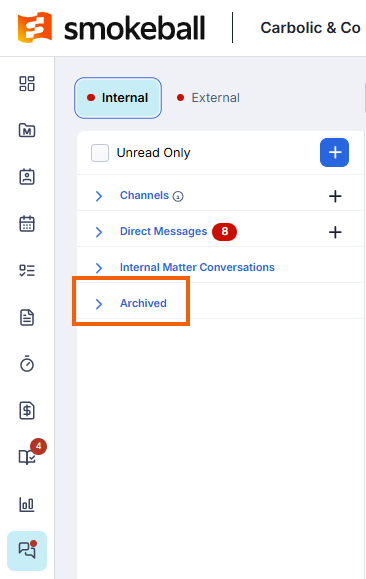This screenshot has height=579, width=366.
Task: Select the Messages chat icon in sidebar
Action: click(27, 551)
